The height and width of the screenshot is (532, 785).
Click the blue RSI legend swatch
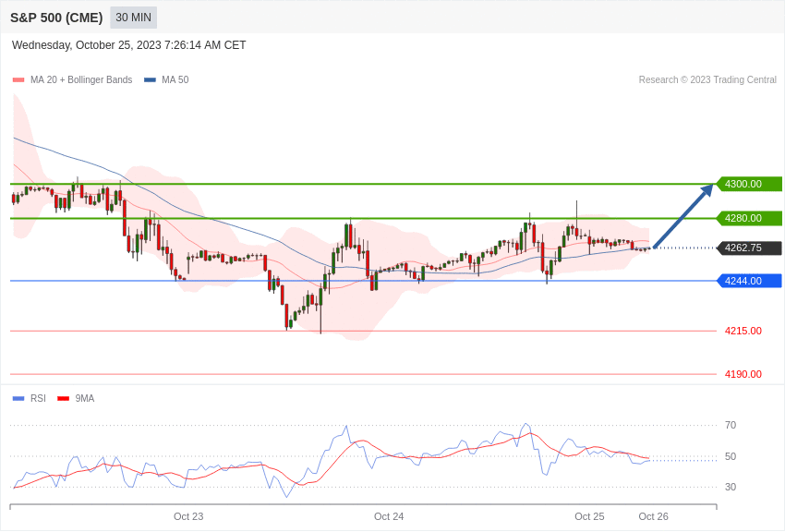pos(18,398)
